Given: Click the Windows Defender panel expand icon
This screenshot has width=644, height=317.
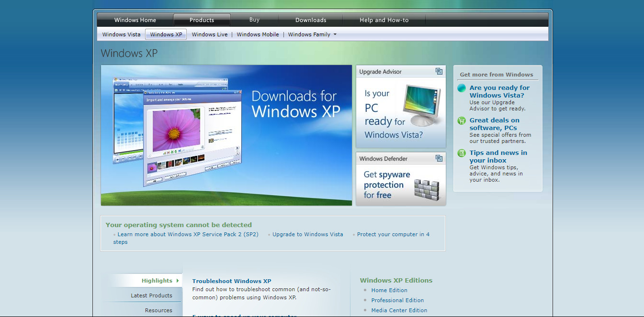Looking at the screenshot, I should [x=439, y=158].
